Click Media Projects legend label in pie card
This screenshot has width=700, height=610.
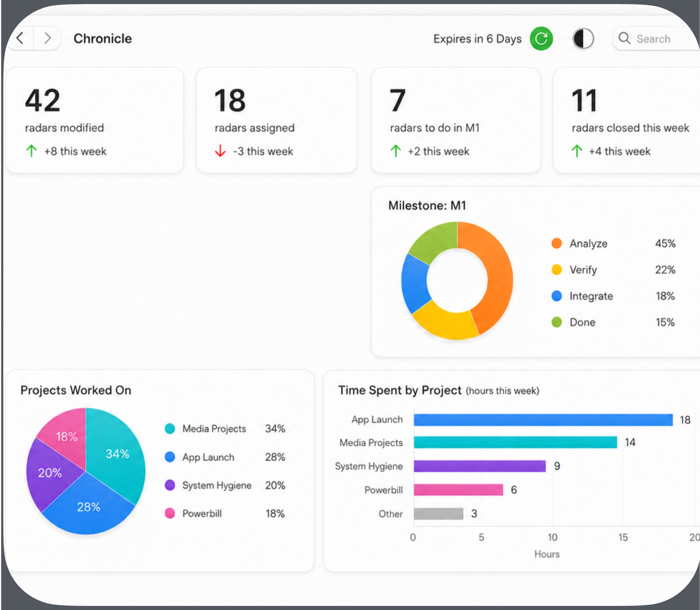click(x=214, y=428)
